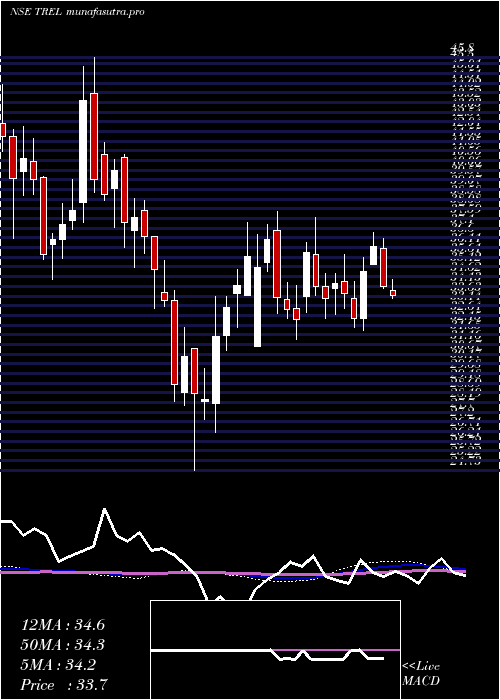
Task: Click the <<Live MACD label
Action: coord(421,674)
